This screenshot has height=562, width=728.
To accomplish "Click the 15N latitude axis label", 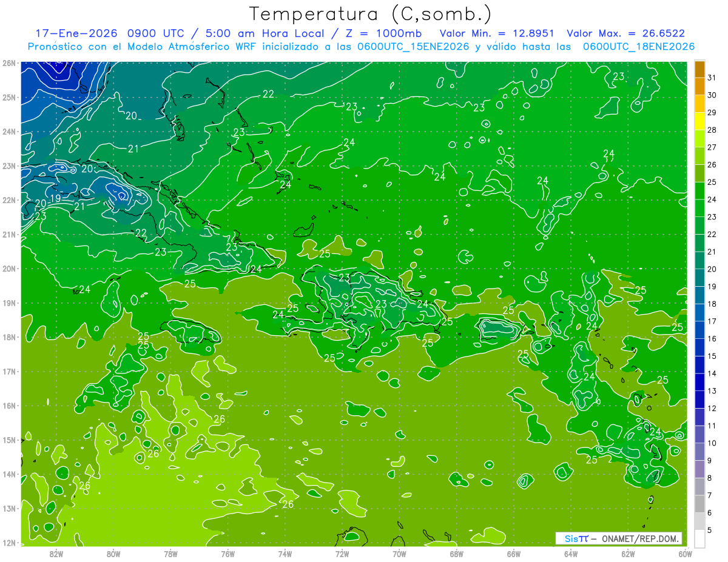I will pyautogui.click(x=8, y=440).
